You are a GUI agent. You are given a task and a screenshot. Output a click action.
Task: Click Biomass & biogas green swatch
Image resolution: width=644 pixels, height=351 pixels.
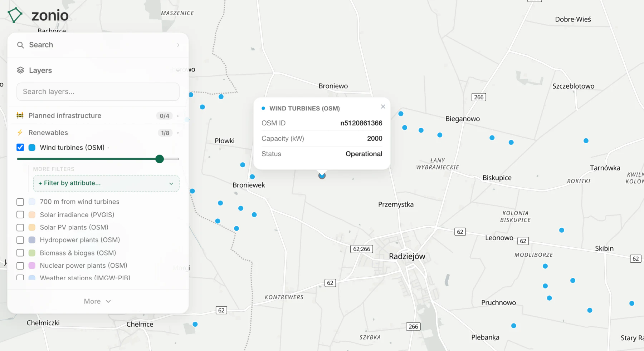32,253
